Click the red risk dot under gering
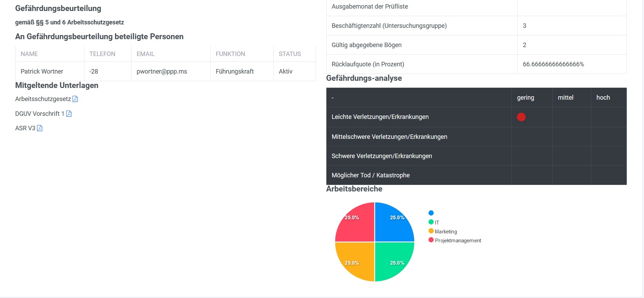This screenshot has width=644, height=298. point(521,117)
